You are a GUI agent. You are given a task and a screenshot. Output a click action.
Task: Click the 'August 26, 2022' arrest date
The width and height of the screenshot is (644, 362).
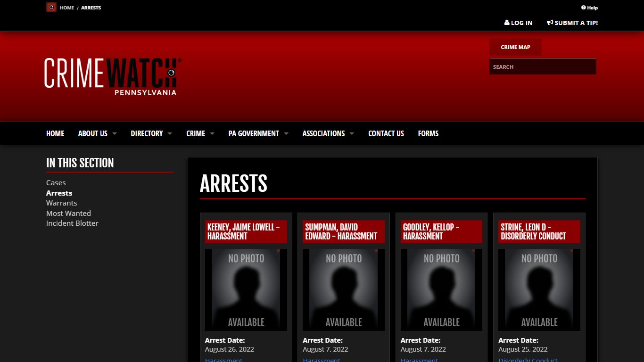230,349
